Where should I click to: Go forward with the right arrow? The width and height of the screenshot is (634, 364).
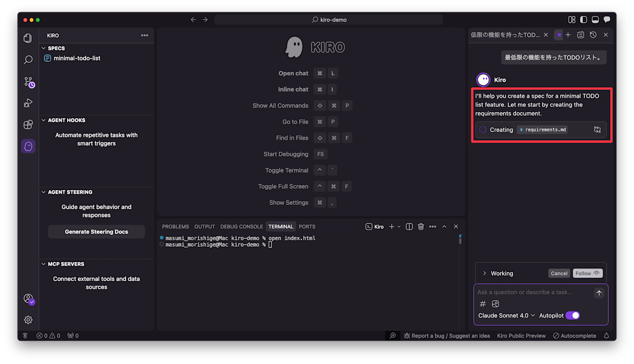(x=205, y=20)
